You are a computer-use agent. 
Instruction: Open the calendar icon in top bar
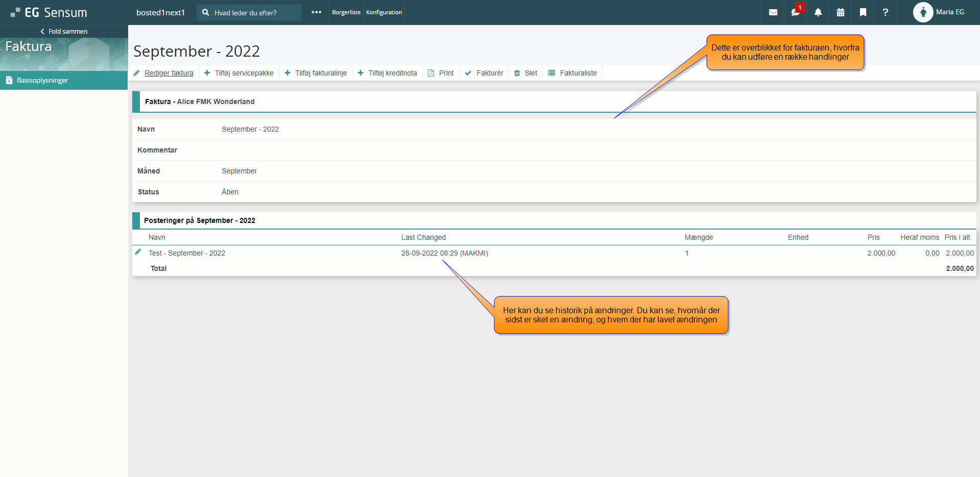click(841, 12)
